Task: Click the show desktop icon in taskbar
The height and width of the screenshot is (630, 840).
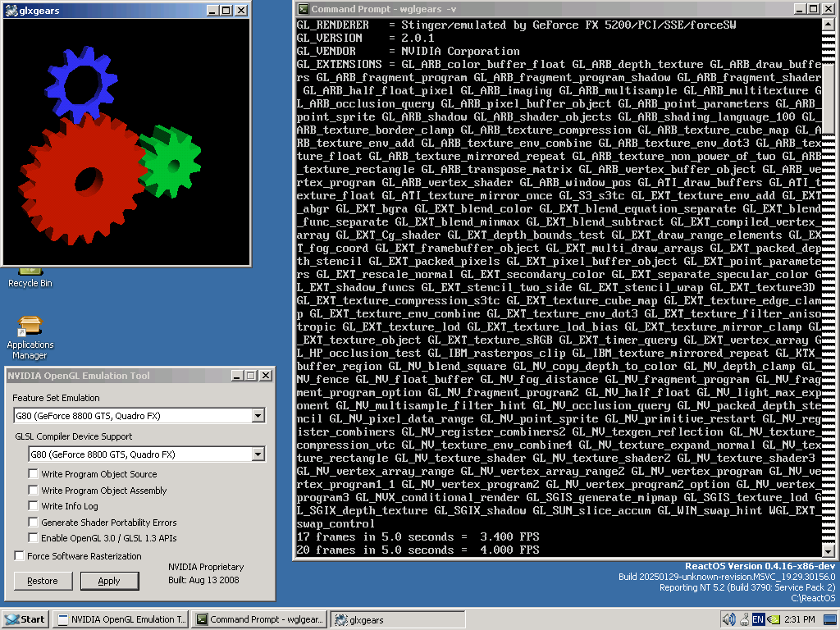Action: [x=830, y=619]
